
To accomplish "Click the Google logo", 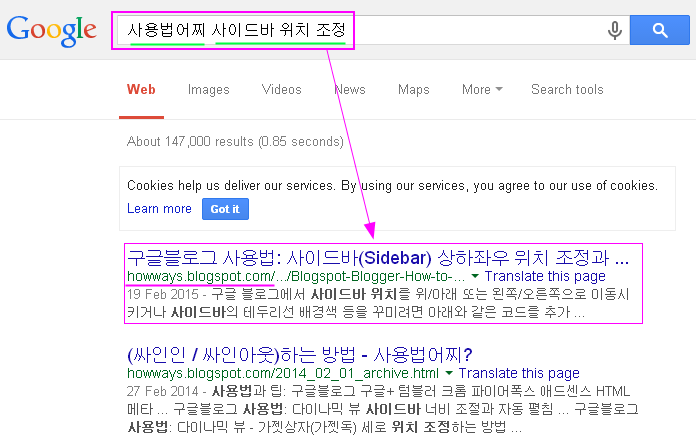I will point(51,31).
